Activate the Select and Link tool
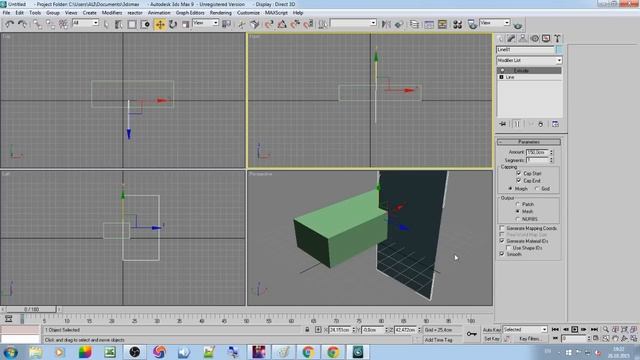640x360 pixels. pos(38,24)
